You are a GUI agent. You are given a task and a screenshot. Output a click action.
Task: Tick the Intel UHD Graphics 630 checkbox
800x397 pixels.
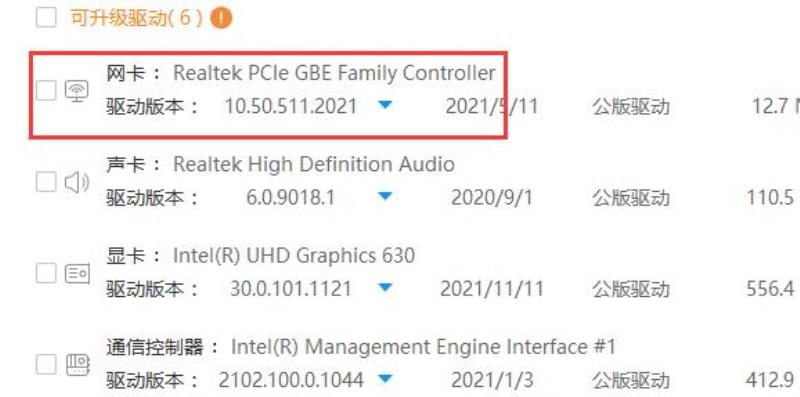point(46,274)
